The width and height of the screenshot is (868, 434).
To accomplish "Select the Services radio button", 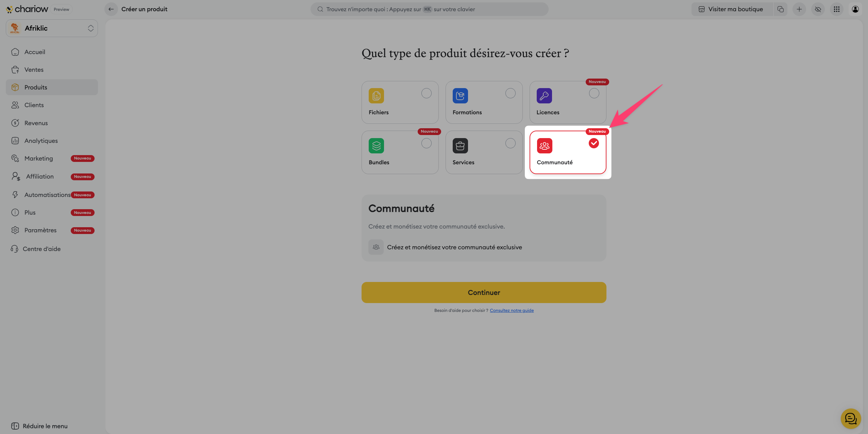I will click(x=510, y=143).
